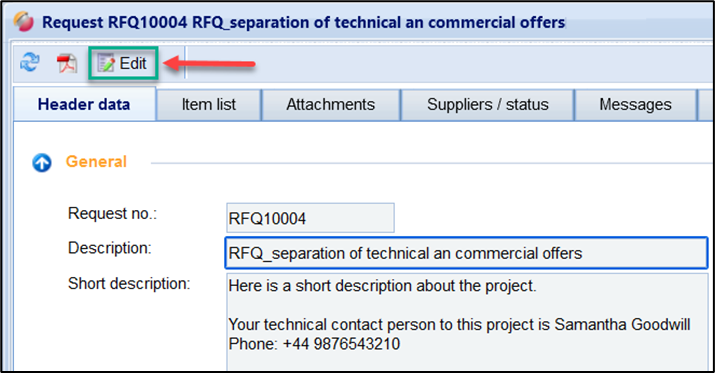Click the Request no. field RFQ10004
Image resolution: width=715 pixels, height=373 pixels.
(310, 218)
